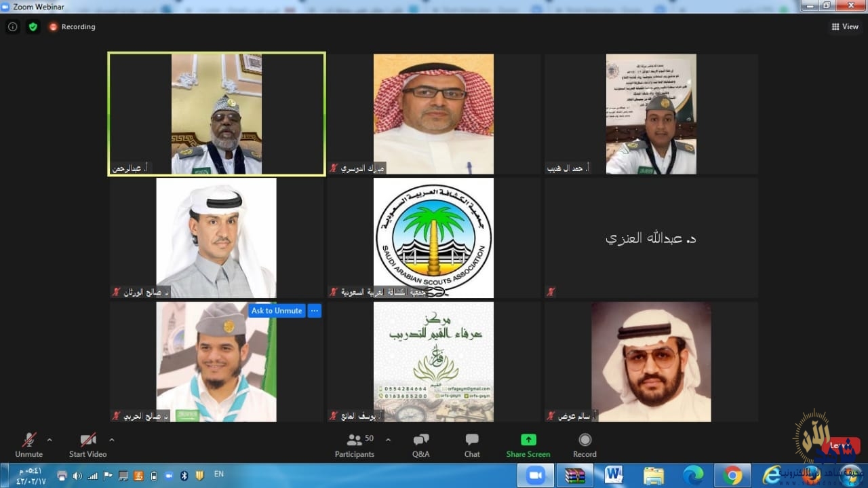Open the three-dot menu beside Ask to Unmute
868x488 pixels.
point(314,311)
